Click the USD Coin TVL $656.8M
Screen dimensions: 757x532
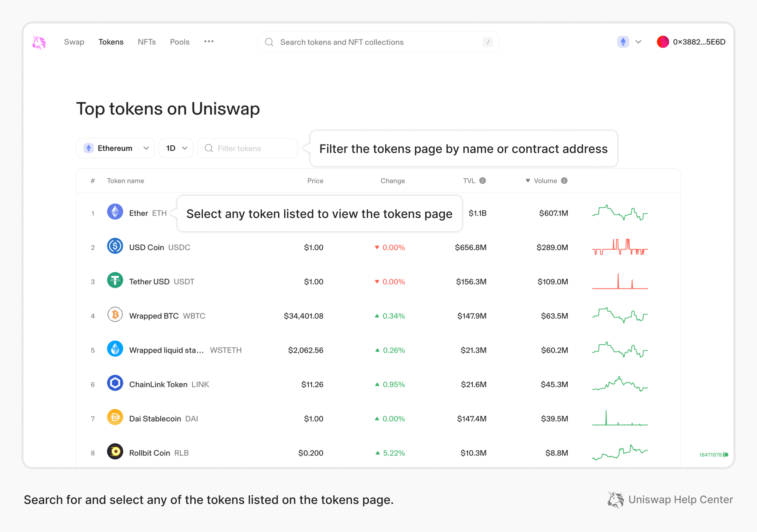471,248
